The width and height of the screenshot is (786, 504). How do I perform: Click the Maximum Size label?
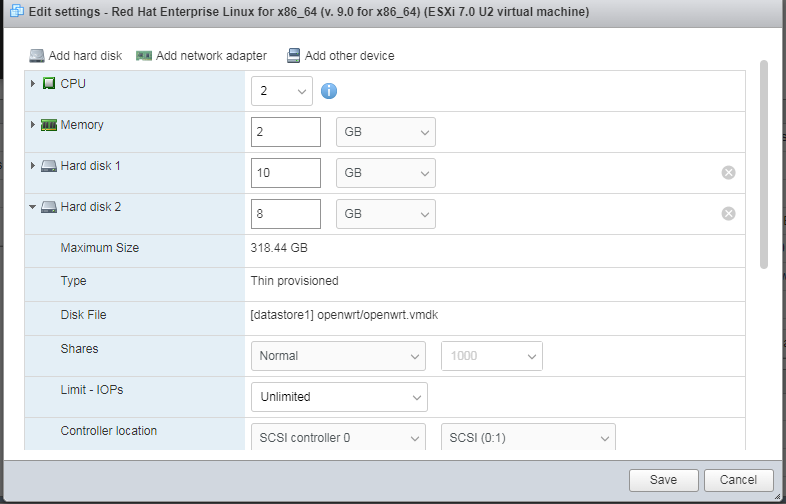100,248
